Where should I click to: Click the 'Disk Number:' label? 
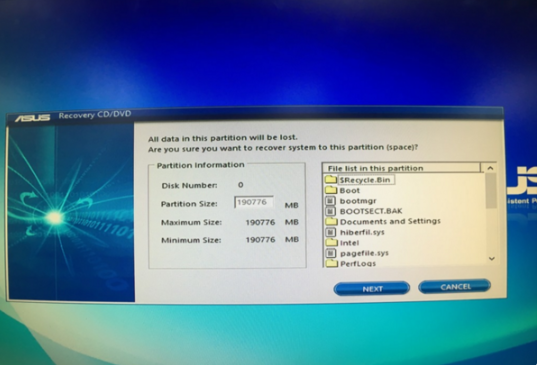pos(189,186)
